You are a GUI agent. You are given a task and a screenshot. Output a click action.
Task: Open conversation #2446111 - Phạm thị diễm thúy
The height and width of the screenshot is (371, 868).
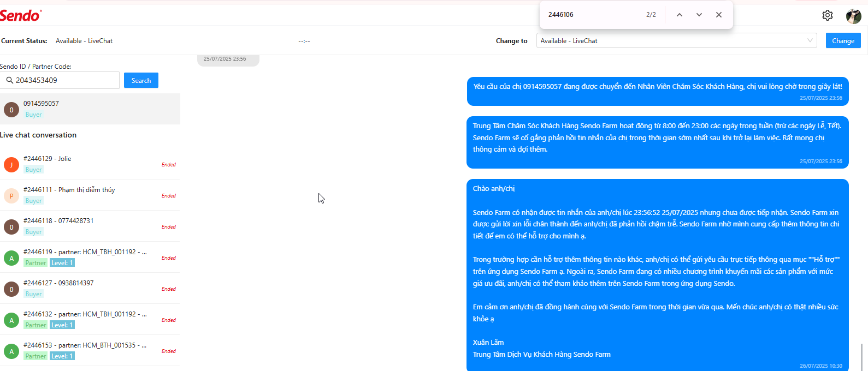click(90, 195)
